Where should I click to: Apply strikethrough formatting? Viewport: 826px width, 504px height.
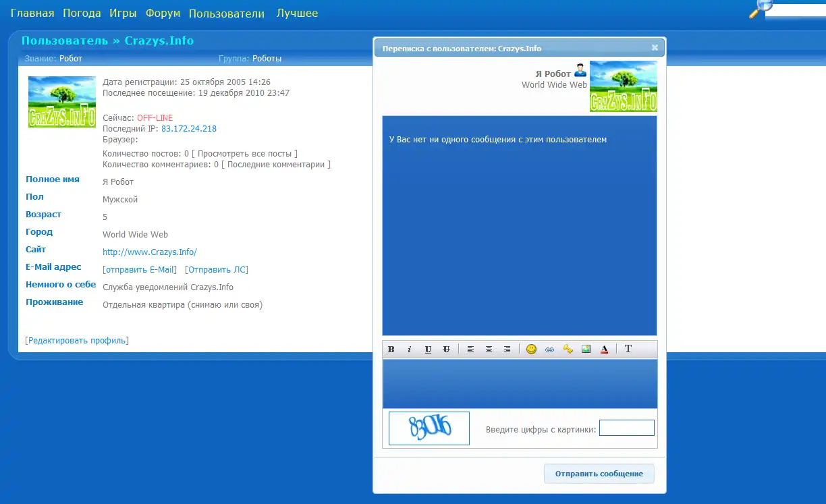click(x=446, y=349)
